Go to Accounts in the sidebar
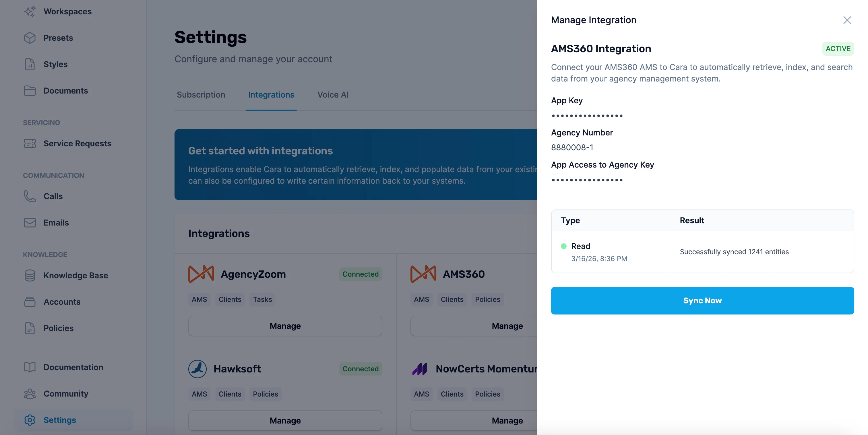This screenshot has width=868, height=435. 62,302
